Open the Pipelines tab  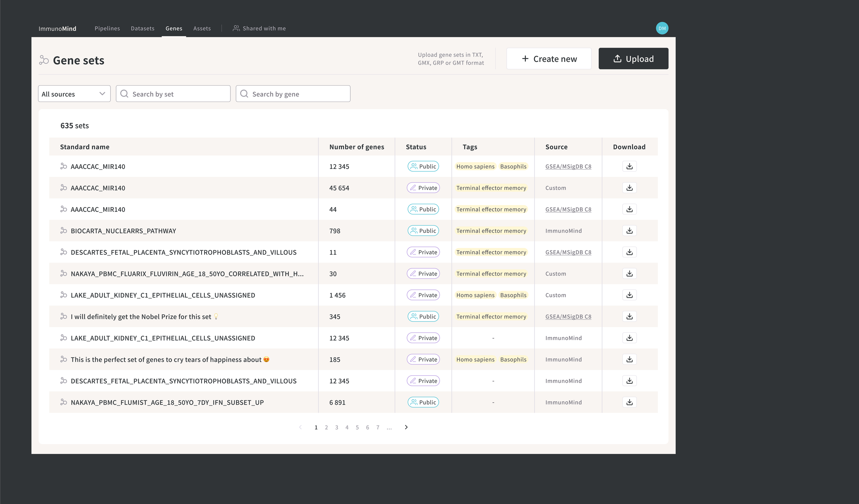pyautogui.click(x=107, y=28)
